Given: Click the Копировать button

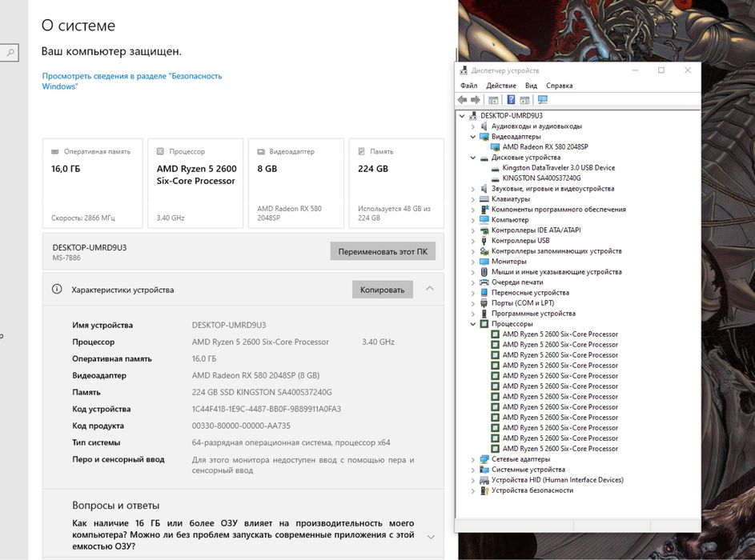Looking at the screenshot, I should (x=383, y=290).
